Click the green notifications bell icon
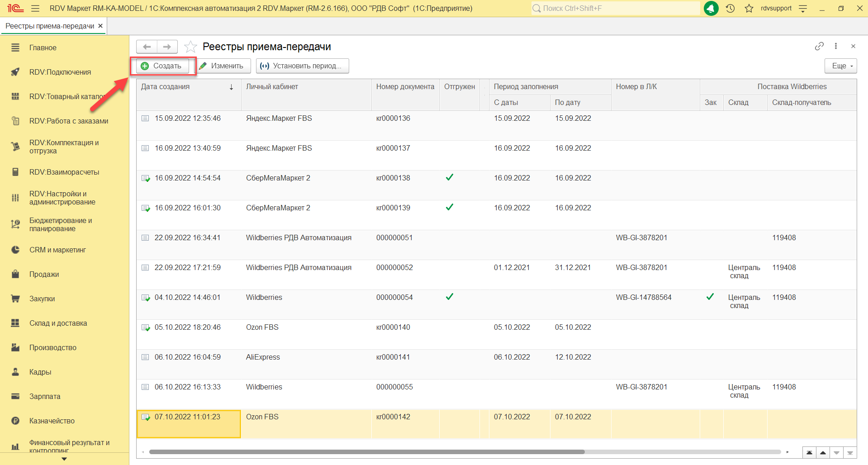This screenshot has width=868, height=465. [x=711, y=8]
